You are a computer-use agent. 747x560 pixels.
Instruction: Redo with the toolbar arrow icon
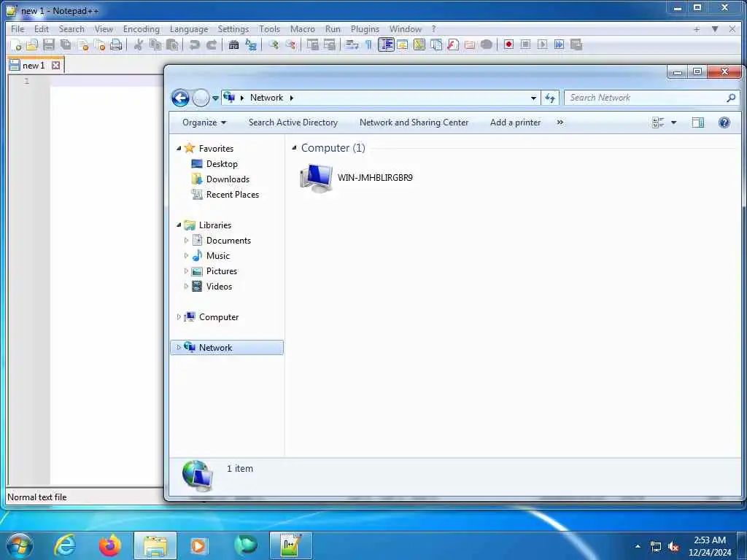pyautogui.click(x=212, y=44)
